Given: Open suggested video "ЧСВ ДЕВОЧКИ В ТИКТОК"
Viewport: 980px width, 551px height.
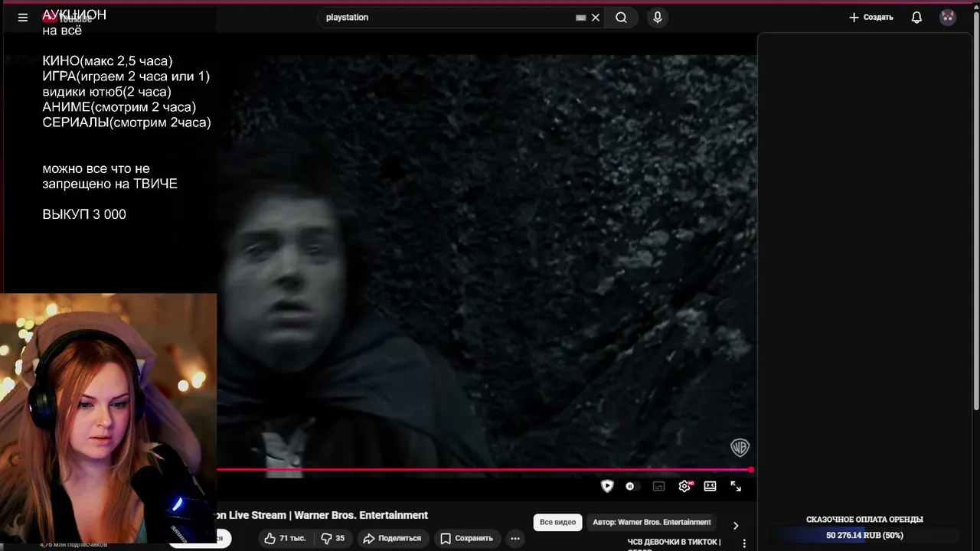Looking at the screenshot, I should pos(674,544).
